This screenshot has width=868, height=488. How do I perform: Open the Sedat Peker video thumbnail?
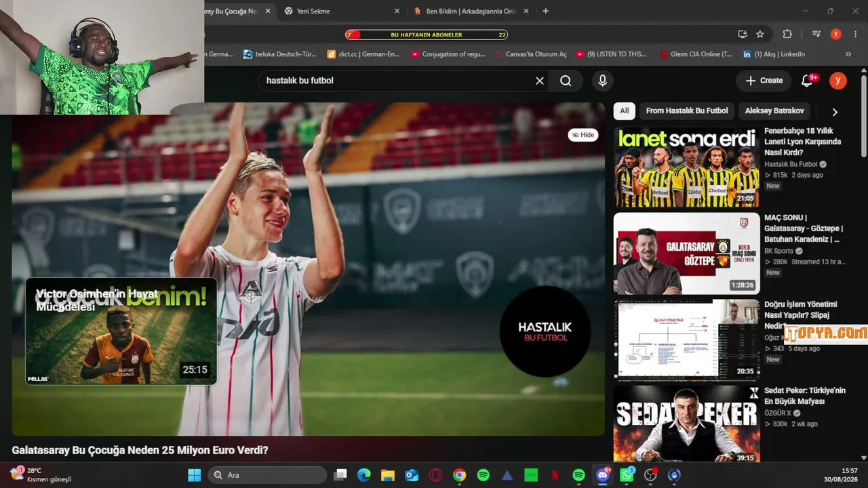pyautogui.click(x=686, y=424)
